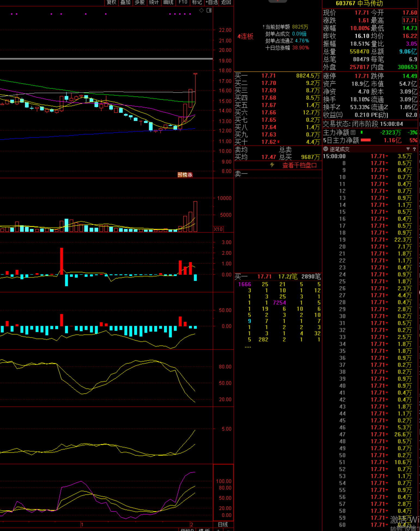The image size is (420, 531).
Task: Click the 总额 9.06亿 value
Action: click(x=408, y=52)
